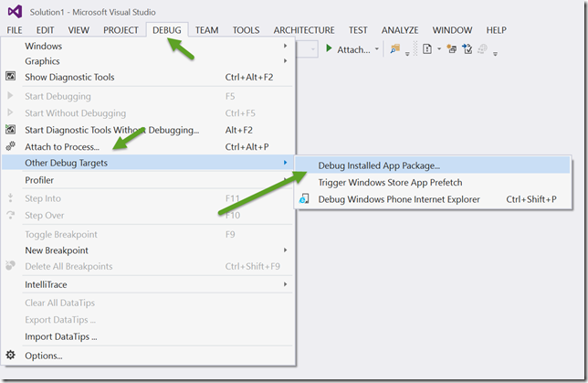Click the orange window toolbar icon
Screen dimensions: 588x383
[451, 48]
